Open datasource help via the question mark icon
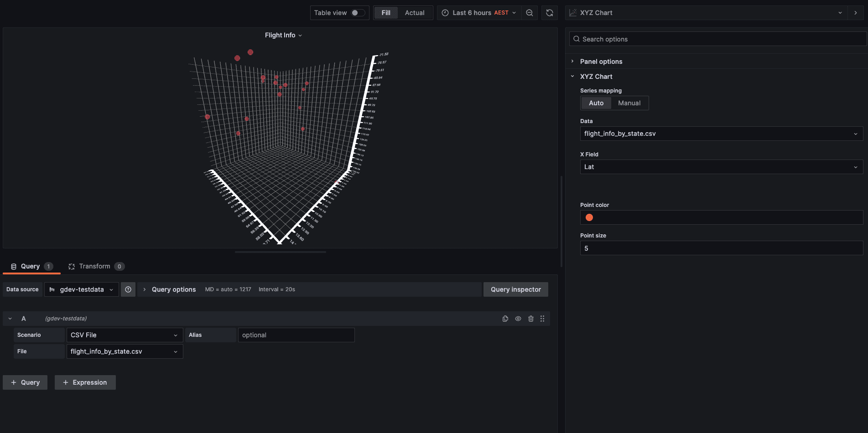868x433 pixels. pos(128,289)
